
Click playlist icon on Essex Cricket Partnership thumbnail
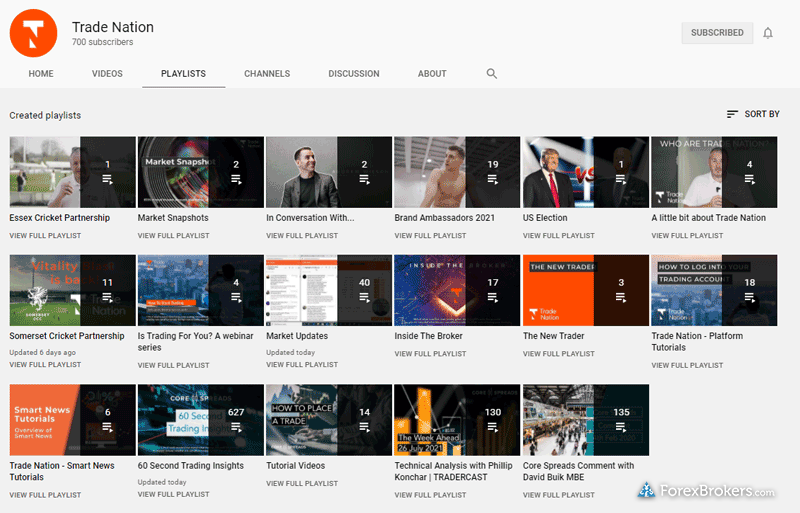pos(107,179)
